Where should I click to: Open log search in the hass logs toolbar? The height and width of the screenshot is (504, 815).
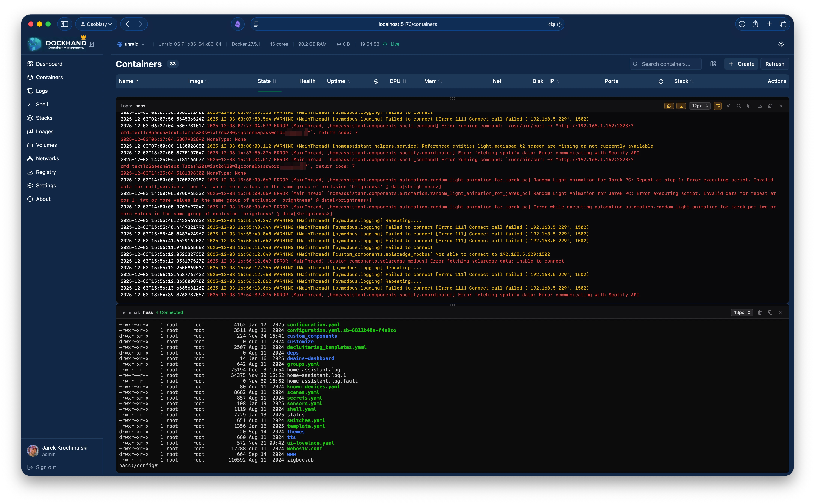click(x=739, y=106)
